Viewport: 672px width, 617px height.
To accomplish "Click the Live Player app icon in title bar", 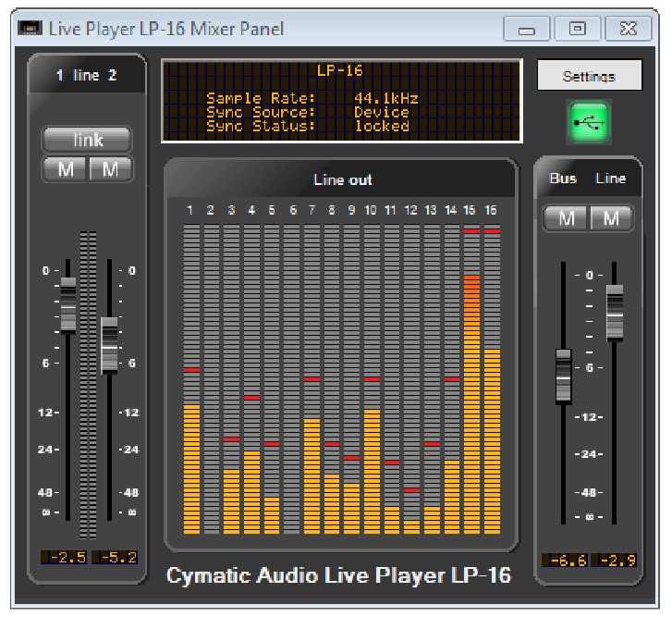I will [x=30, y=28].
